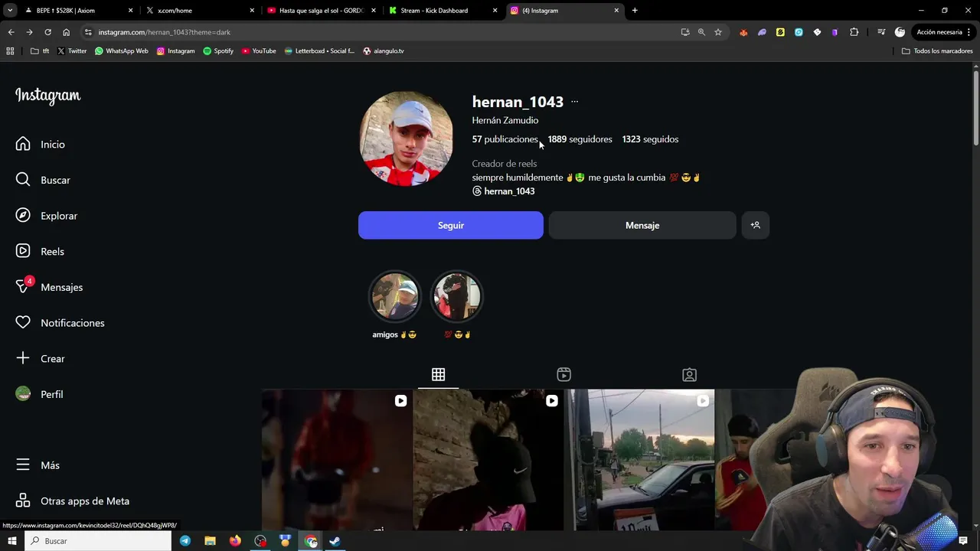Open Threads link hernan_1043
This screenshot has width=980, height=551.
pyautogui.click(x=503, y=191)
